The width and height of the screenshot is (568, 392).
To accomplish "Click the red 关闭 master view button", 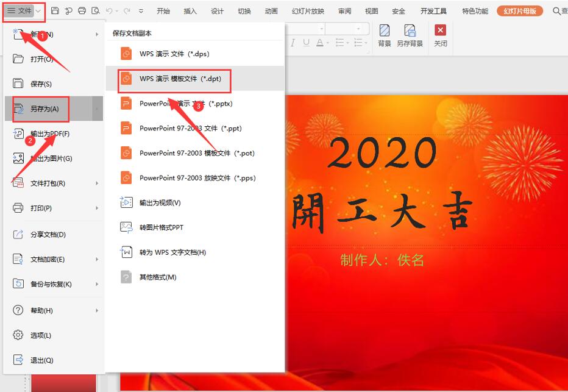I will pyautogui.click(x=441, y=35).
